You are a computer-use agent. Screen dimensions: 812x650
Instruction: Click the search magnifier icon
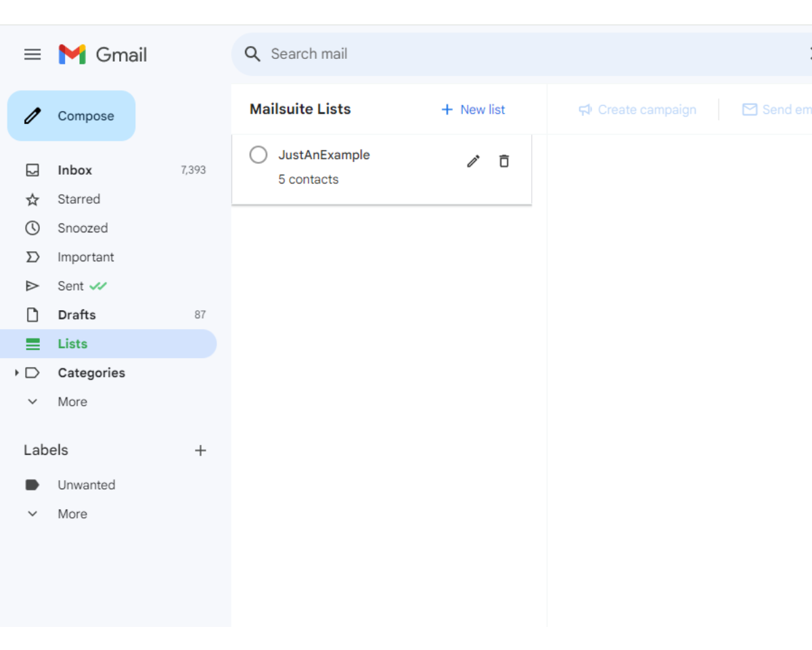coord(252,54)
